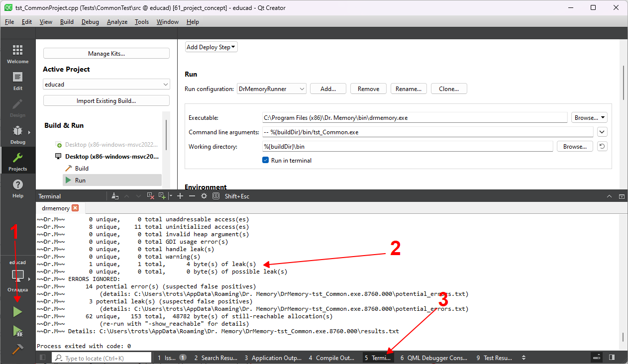628x364 pixels.
Task: Show the Application Output pane
Action: [273, 358]
